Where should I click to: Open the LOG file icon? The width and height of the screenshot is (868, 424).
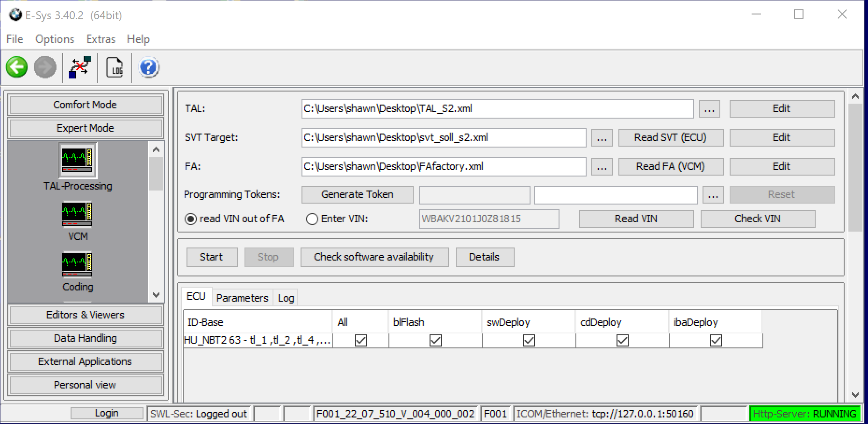click(115, 67)
